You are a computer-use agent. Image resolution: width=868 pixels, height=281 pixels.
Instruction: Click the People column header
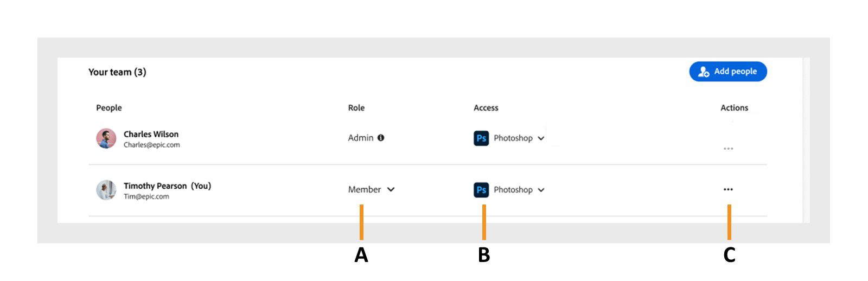point(109,108)
